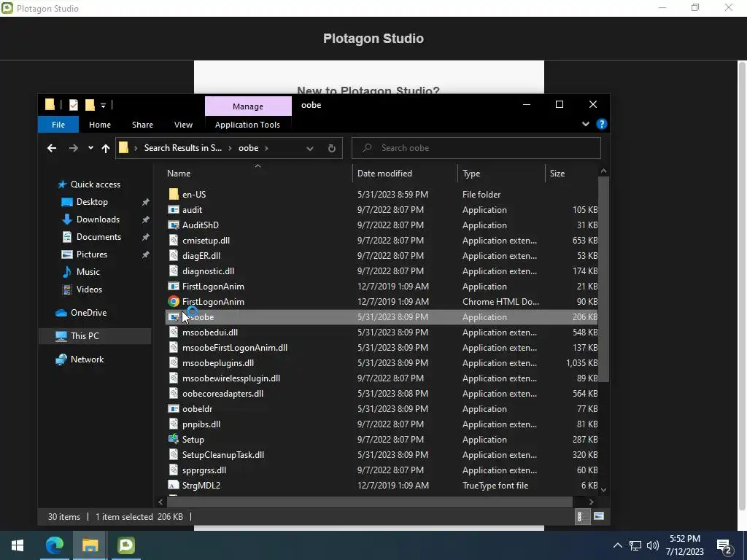747x560 pixels.
Task: Click the Manage contextual tab
Action: [x=248, y=106]
